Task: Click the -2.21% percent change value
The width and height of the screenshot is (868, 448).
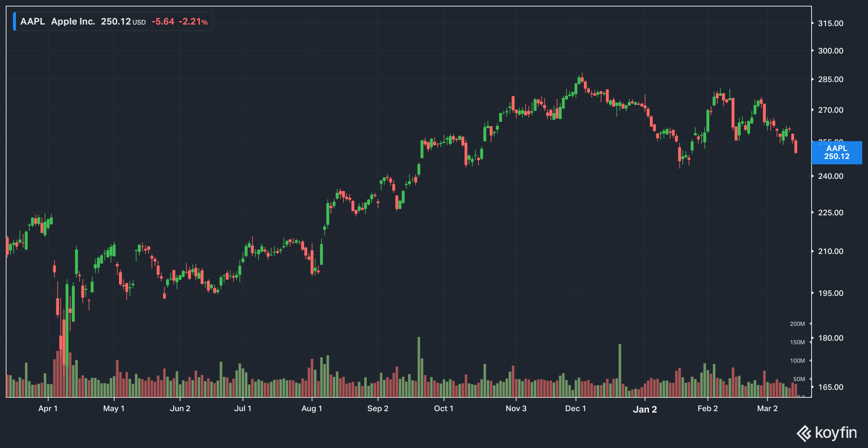Action: click(x=193, y=22)
